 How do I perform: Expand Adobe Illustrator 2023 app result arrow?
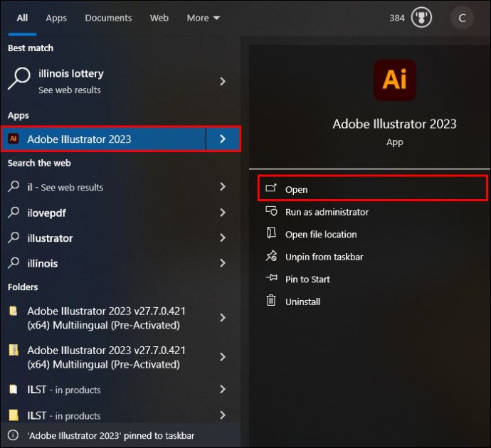[223, 139]
